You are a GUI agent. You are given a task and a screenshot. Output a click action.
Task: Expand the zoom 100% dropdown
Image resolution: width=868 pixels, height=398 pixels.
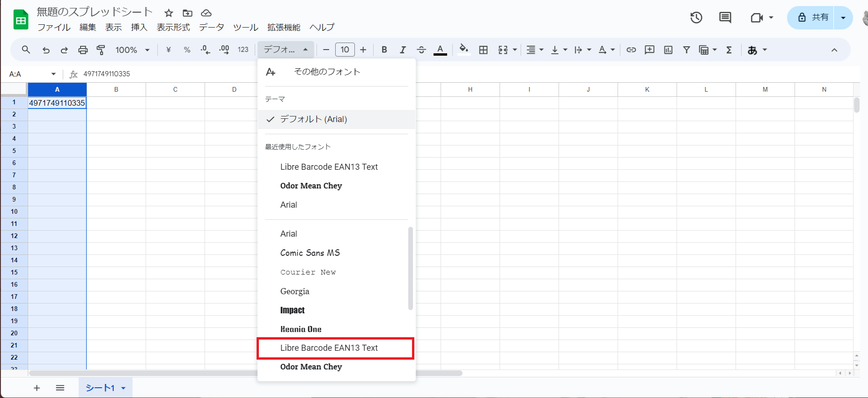(x=132, y=50)
